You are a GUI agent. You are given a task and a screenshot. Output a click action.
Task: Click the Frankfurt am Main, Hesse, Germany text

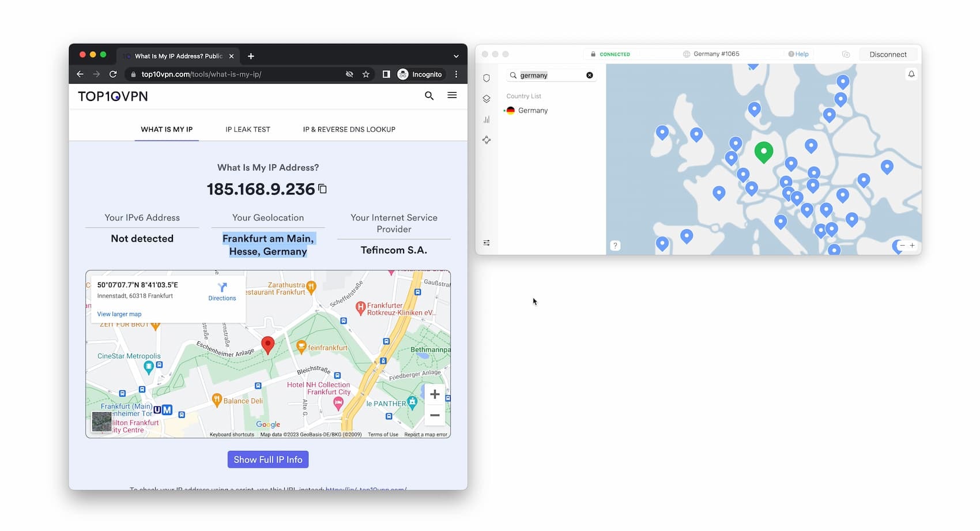268,245
